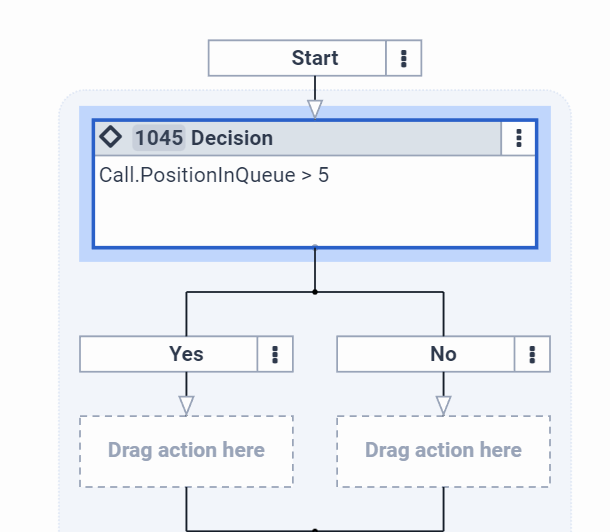Select the Yes branch label
Screen dimensions: 610x532
click(186, 354)
